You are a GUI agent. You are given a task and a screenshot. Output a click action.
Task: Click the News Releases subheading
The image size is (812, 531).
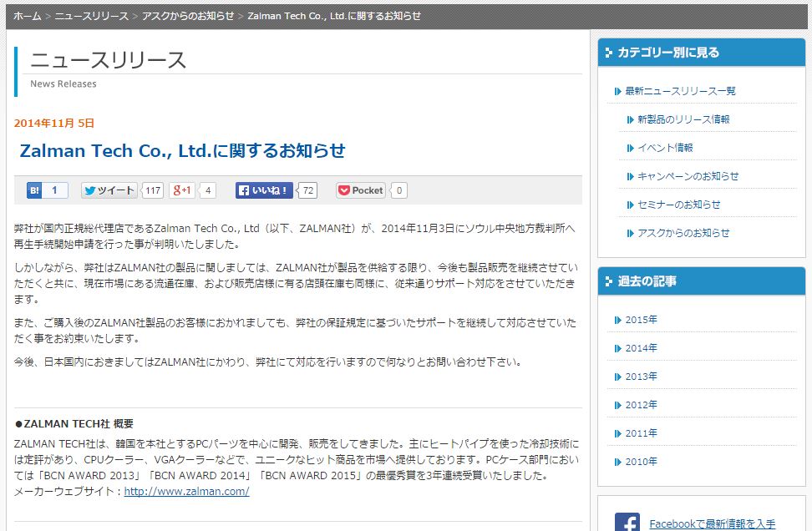[63, 83]
